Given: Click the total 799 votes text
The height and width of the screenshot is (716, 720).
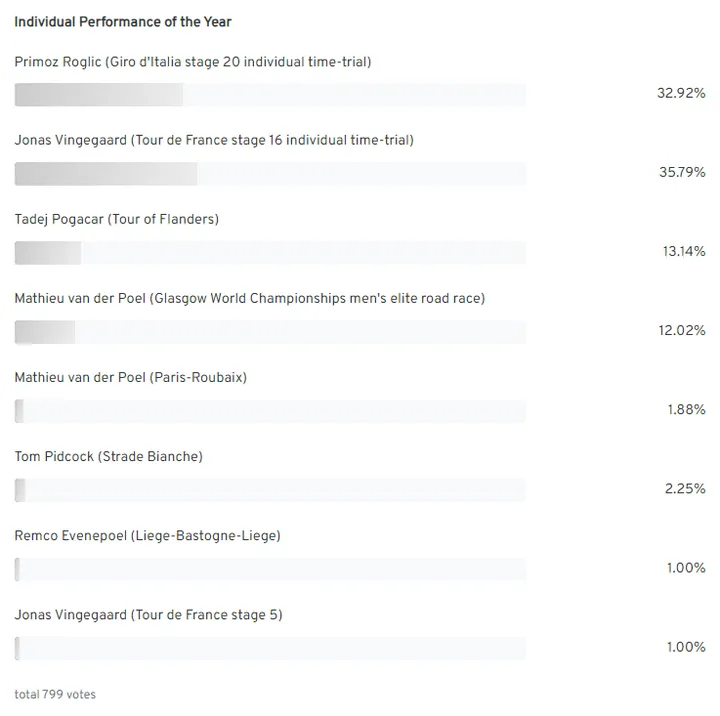Looking at the screenshot, I should tap(55, 694).
